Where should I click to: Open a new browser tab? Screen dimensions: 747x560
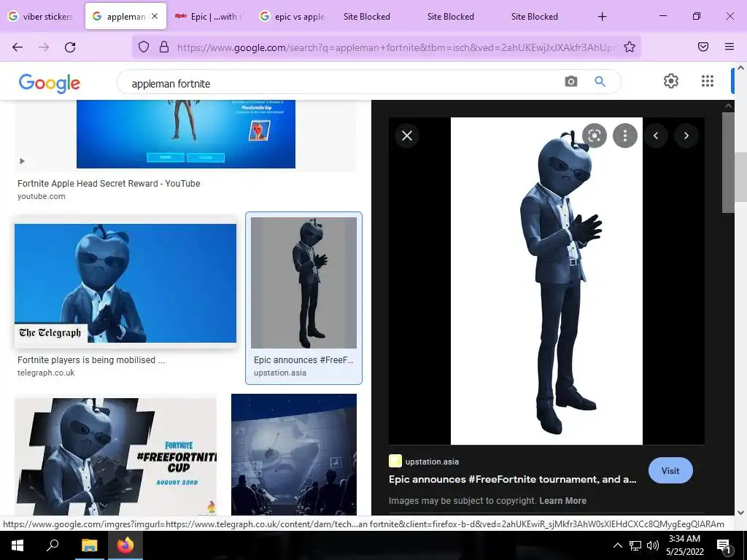(x=602, y=17)
